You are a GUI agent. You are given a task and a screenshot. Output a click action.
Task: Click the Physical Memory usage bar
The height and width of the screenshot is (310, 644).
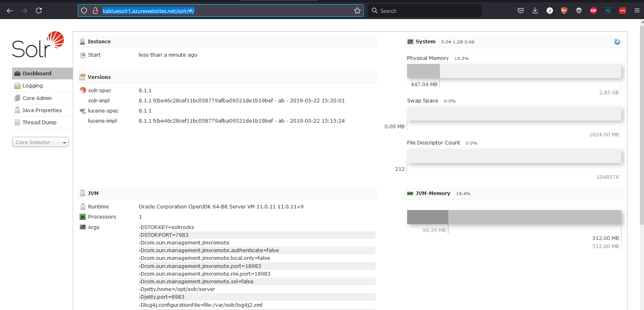tap(514, 71)
